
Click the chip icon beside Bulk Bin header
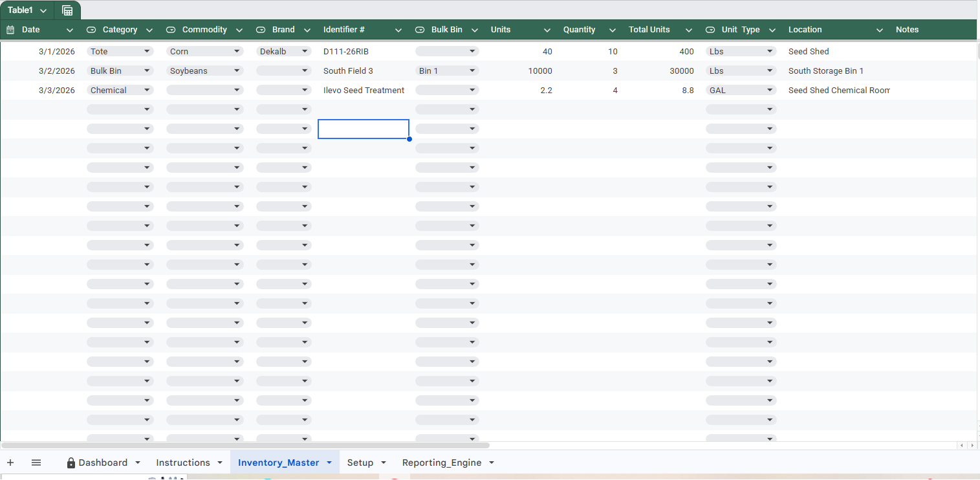(420, 29)
